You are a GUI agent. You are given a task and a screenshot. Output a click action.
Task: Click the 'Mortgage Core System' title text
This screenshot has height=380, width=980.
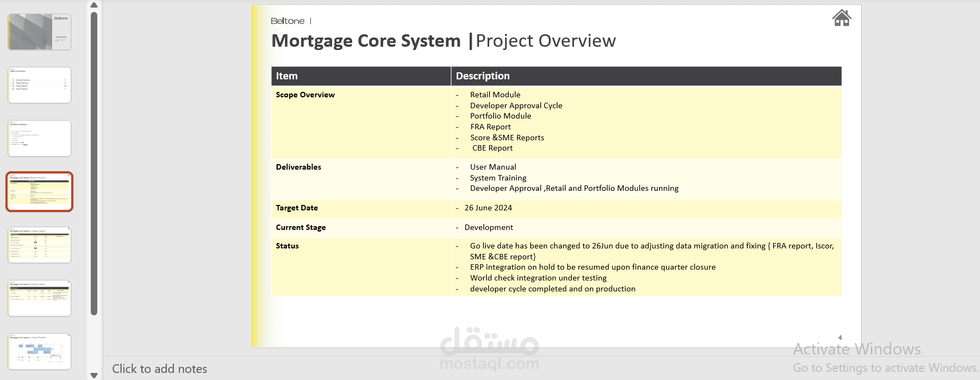pos(366,41)
